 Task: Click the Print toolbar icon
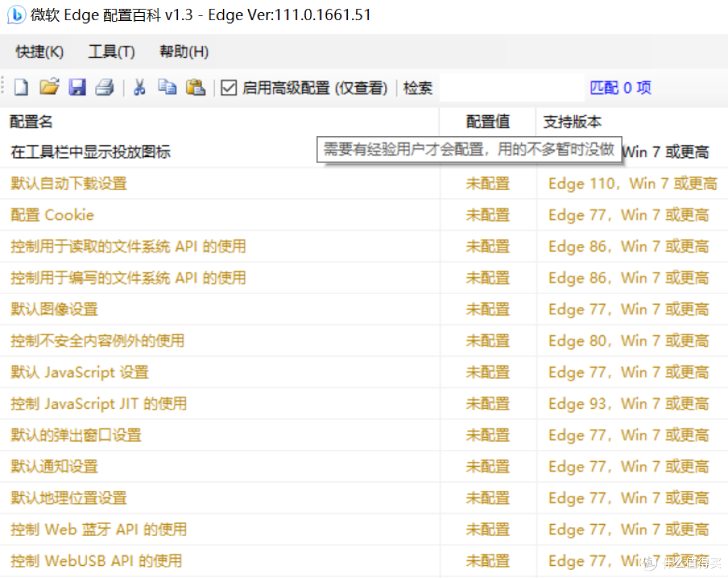click(104, 87)
